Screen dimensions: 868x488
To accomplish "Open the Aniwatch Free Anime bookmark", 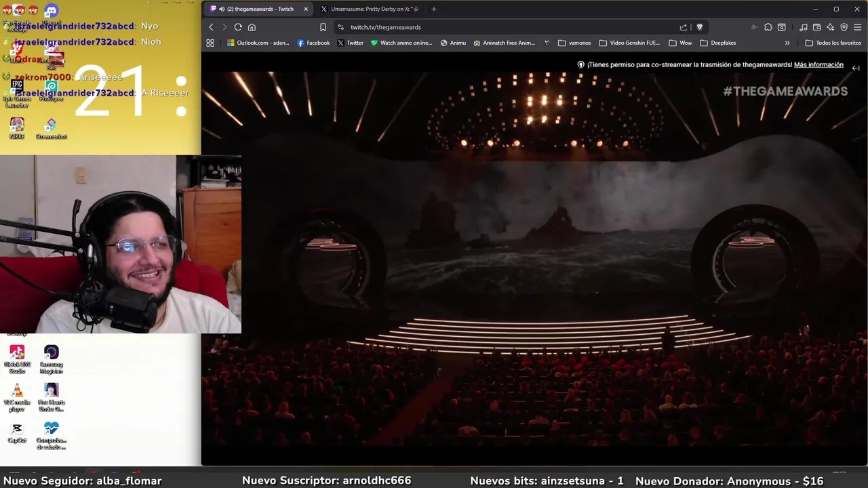I will (x=505, y=43).
